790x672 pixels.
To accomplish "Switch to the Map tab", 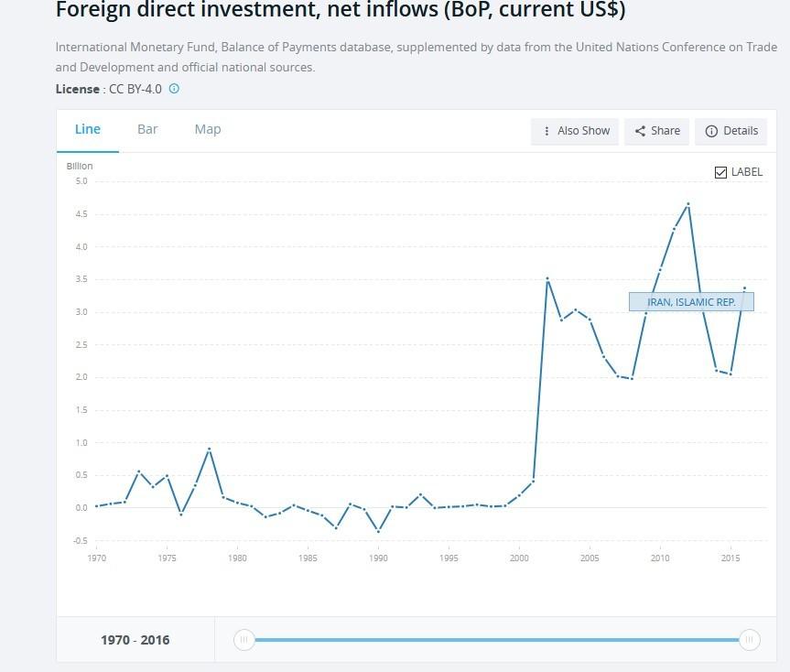I will point(208,129).
